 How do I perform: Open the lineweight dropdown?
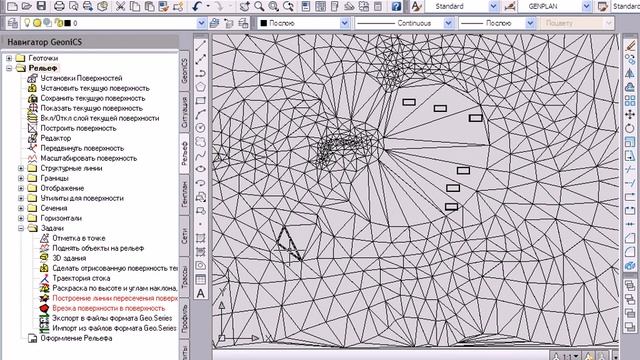click(x=530, y=23)
